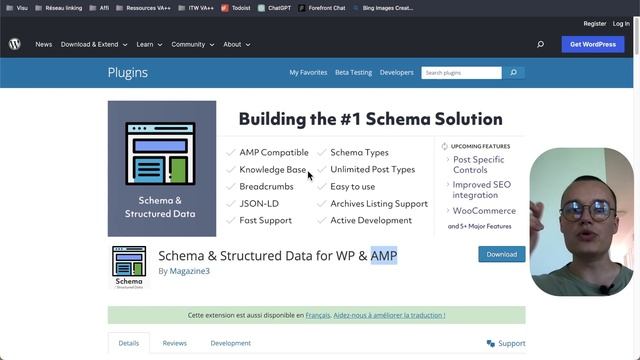Click the 'Post Specific Controls' upcoming feature

[478, 164]
